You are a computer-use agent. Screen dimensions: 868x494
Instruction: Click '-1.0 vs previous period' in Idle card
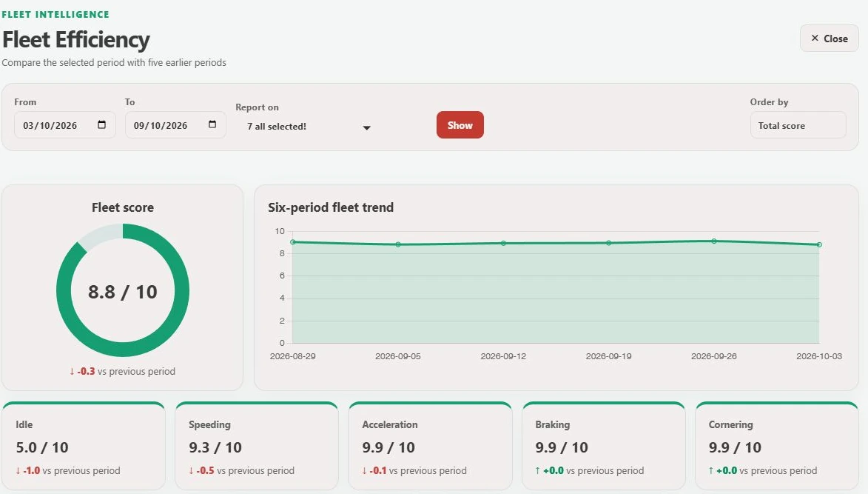[67, 471]
